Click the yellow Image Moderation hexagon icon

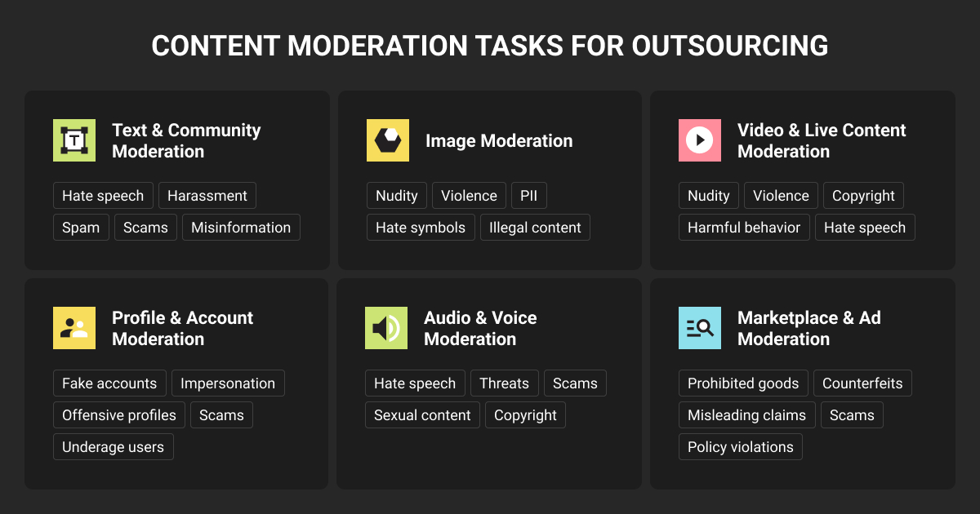[x=388, y=140]
